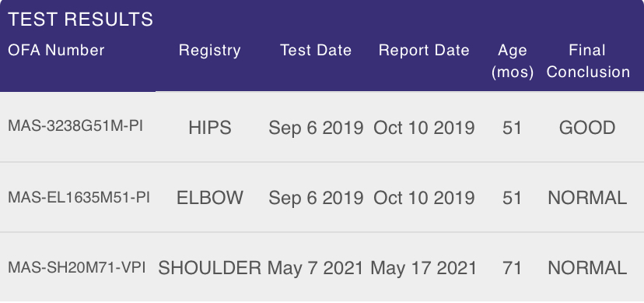Click the Registry column header

209,50
